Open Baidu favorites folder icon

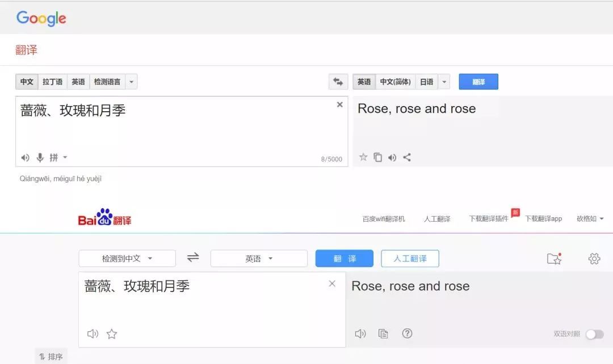[553, 258]
